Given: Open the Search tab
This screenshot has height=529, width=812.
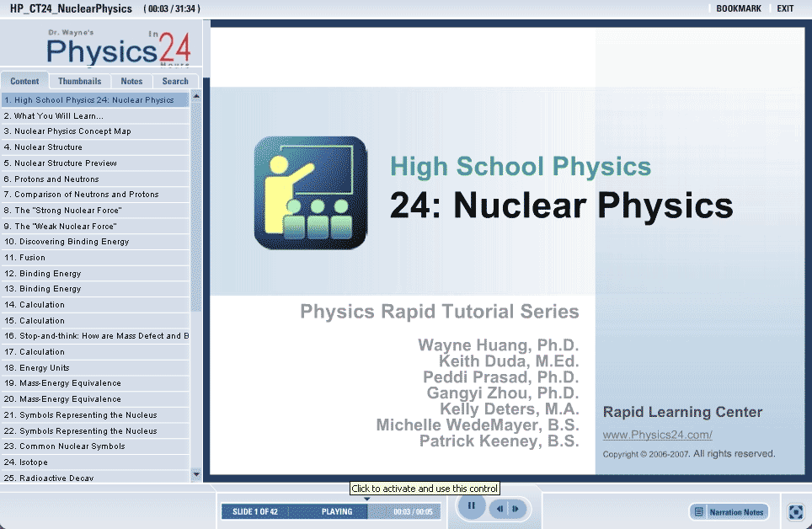Looking at the screenshot, I should click(x=175, y=82).
